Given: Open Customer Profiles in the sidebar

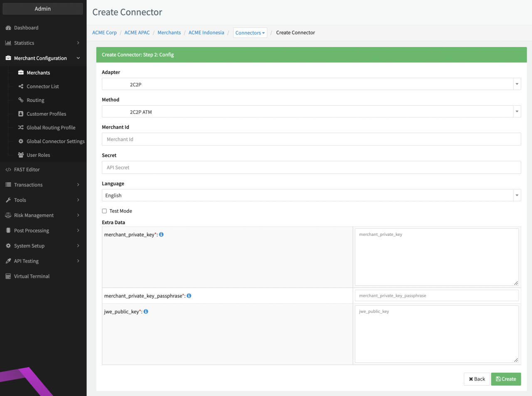Looking at the screenshot, I should (x=46, y=114).
